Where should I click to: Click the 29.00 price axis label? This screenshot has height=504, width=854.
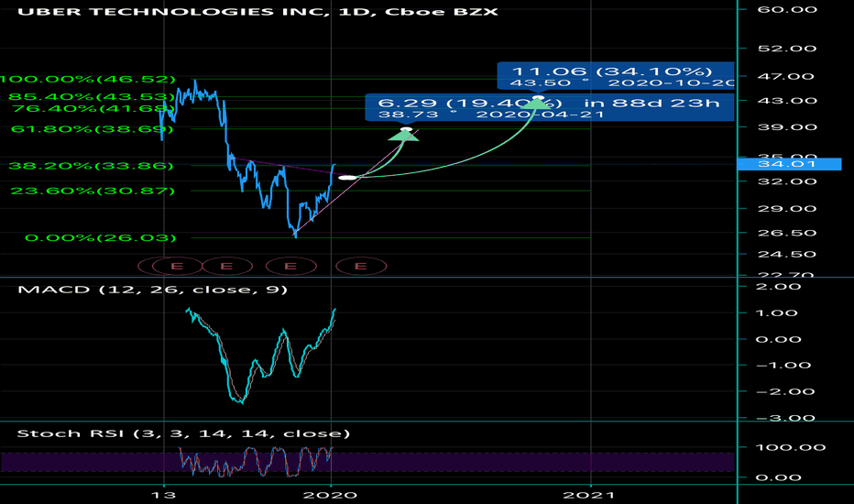coord(787,209)
